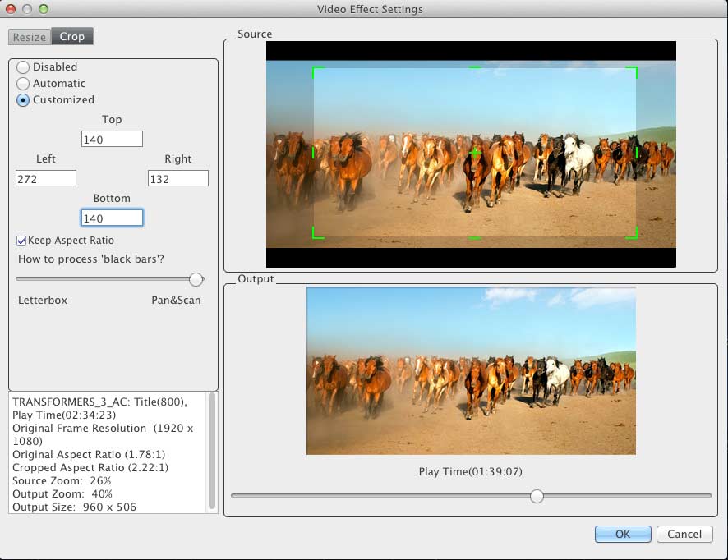
Task: Click the 'Cropped Aspect Ratio (2.22:1)' line
Action: click(x=90, y=468)
